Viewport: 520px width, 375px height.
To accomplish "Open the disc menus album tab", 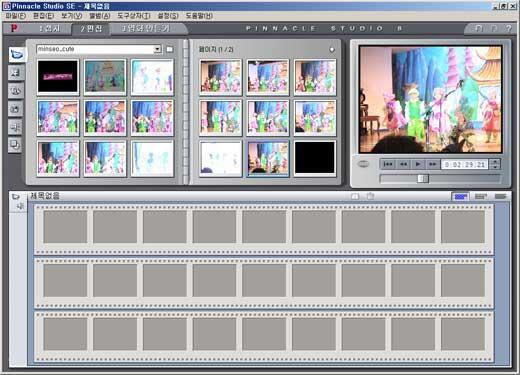I will [16, 145].
